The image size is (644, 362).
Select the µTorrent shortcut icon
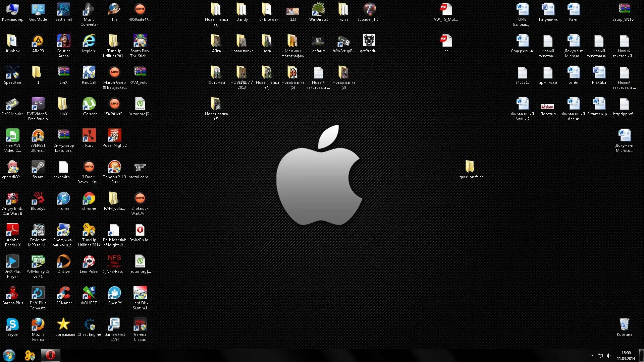coord(89,104)
